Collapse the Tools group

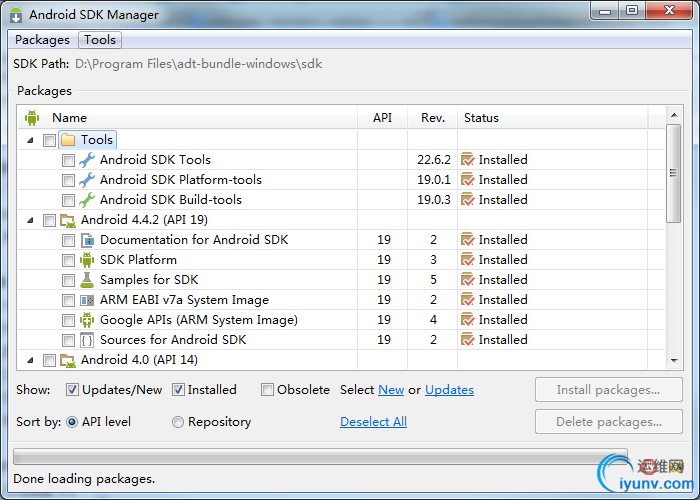30,140
